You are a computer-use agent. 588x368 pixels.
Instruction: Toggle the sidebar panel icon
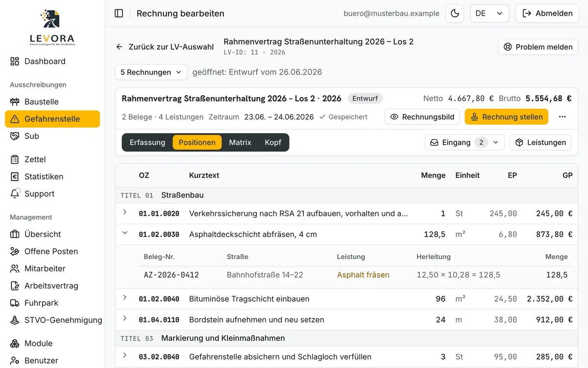coord(119,13)
